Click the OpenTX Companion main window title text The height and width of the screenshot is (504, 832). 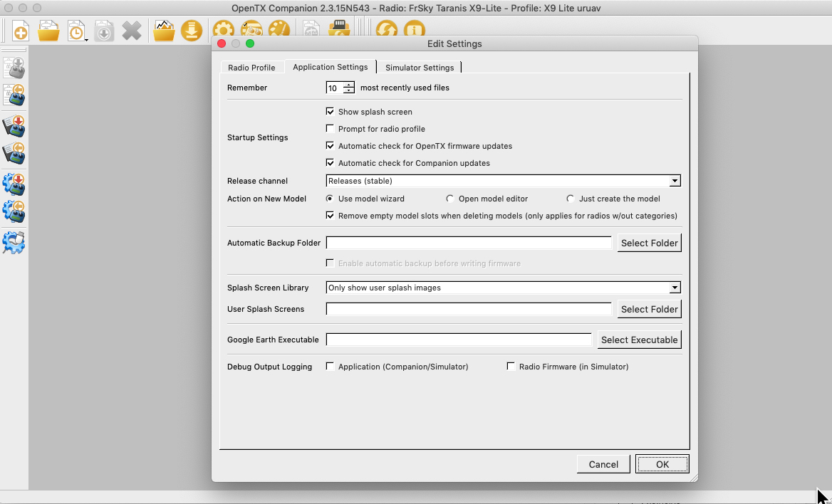tap(416, 8)
